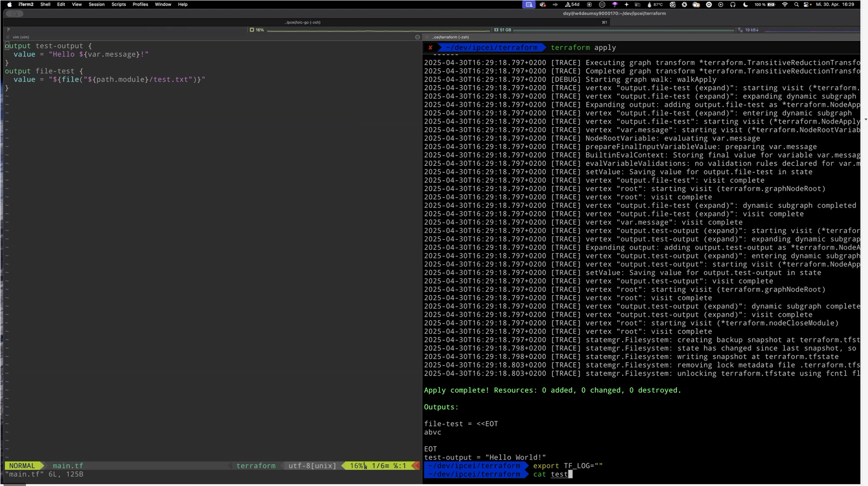868x486 pixels.
Task: Click 'NodeRootVariable: evaluating var.message' log line
Action: tap(592, 139)
